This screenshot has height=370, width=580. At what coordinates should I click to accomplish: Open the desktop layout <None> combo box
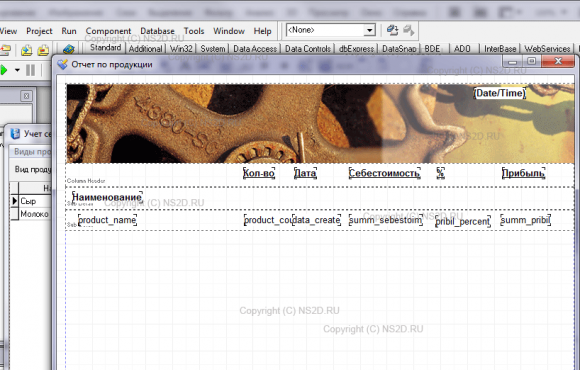[x=331, y=30]
